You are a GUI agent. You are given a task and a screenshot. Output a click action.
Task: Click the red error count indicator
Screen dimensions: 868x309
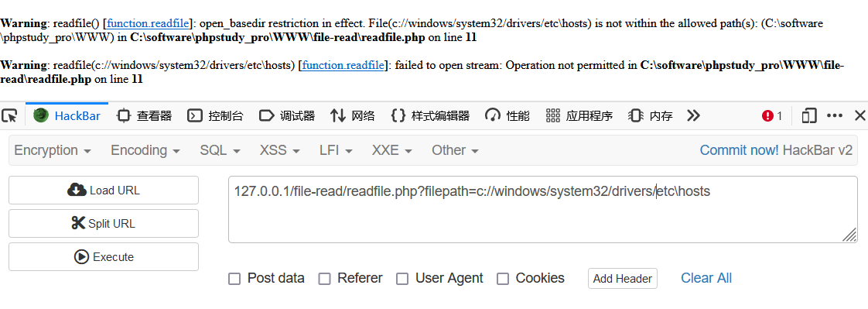pos(772,115)
